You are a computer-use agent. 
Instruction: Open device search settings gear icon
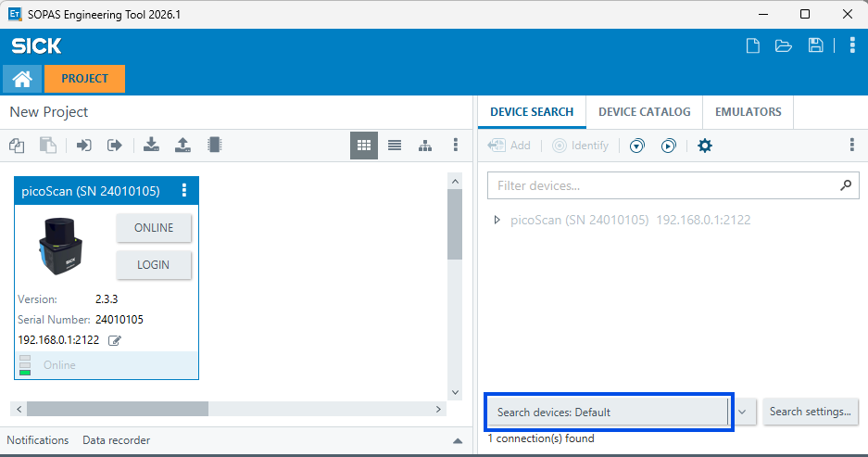coord(705,146)
